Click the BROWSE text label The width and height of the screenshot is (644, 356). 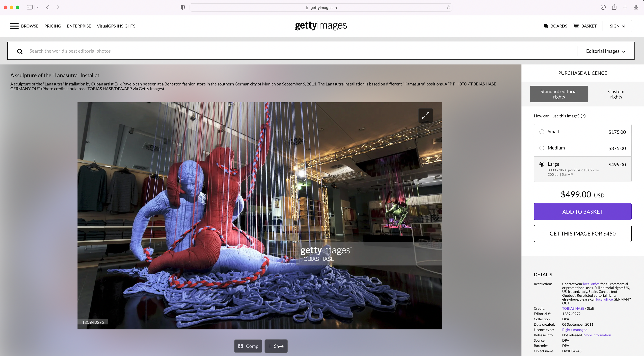click(x=30, y=26)
